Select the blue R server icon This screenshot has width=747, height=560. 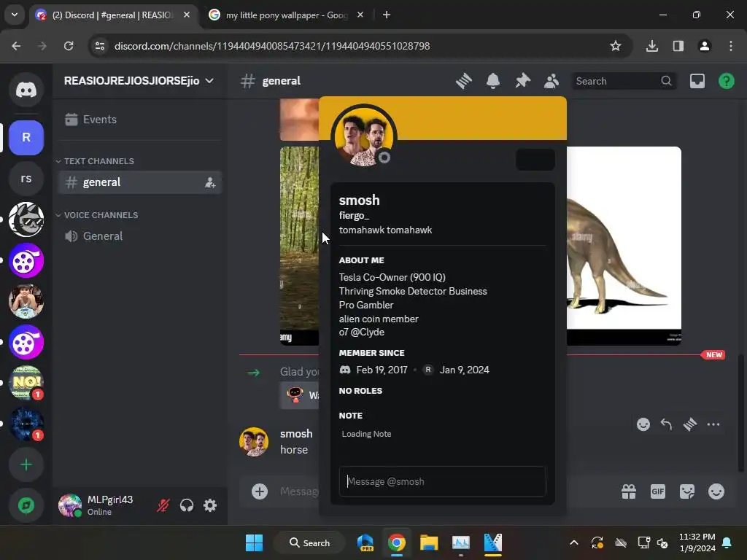(x=26, y=138)
